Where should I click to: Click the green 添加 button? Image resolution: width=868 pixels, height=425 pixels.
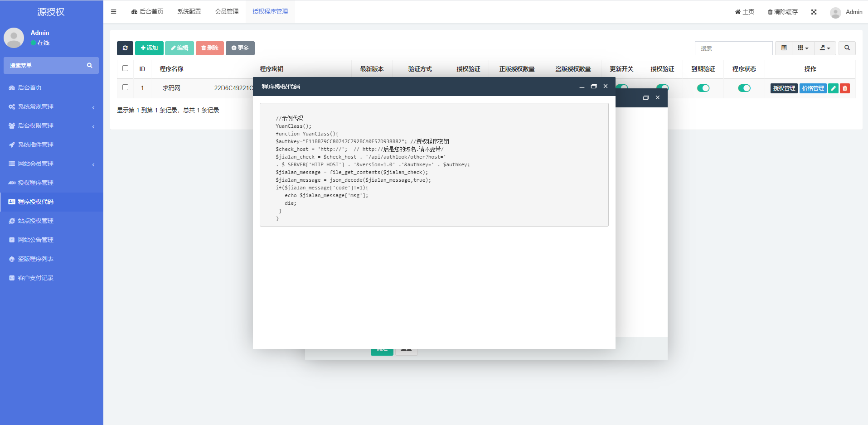click(149, 48)
